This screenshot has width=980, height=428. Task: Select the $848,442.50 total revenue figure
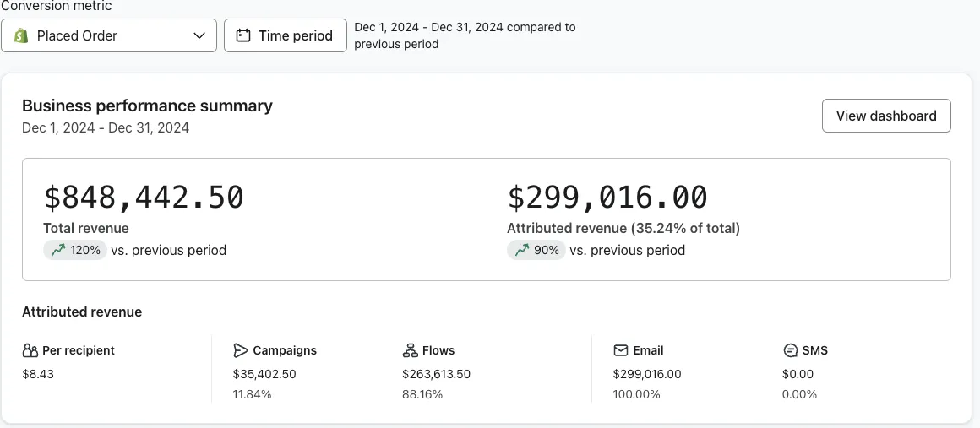coord(144,197)
